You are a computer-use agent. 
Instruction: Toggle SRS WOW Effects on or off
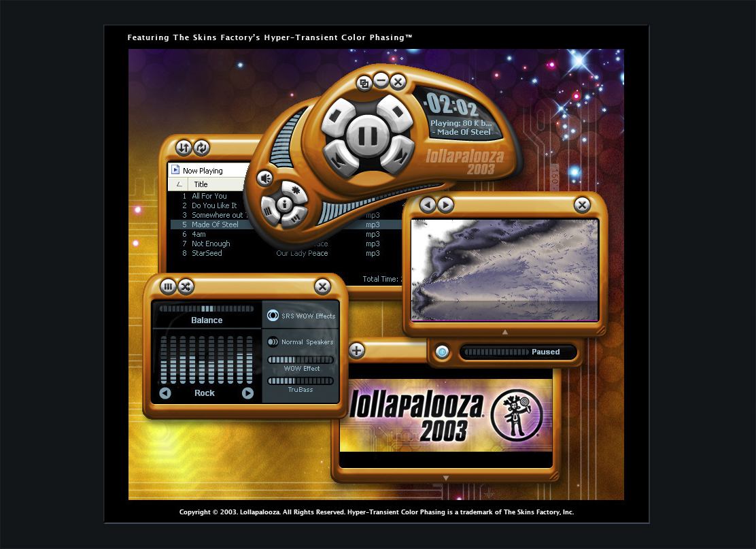(x=273, y=316)
